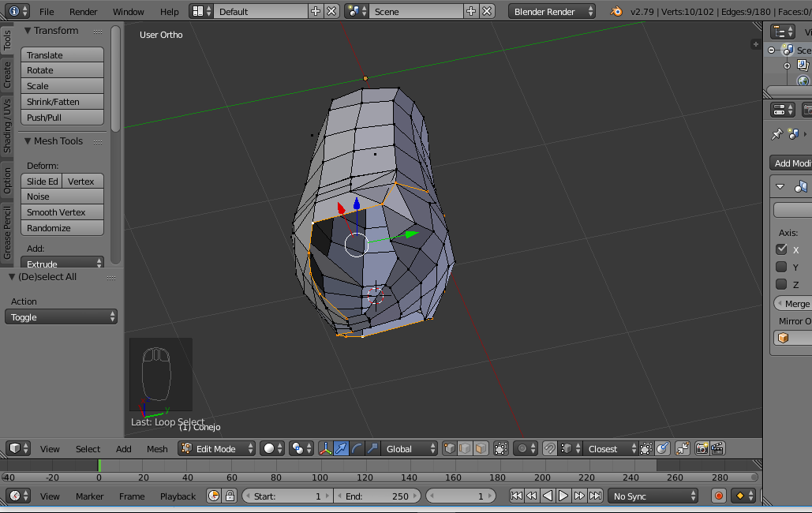Screen dimensions: 812x513
Task: Delete the Default screen layout with X button
Action: click(331, 11)
